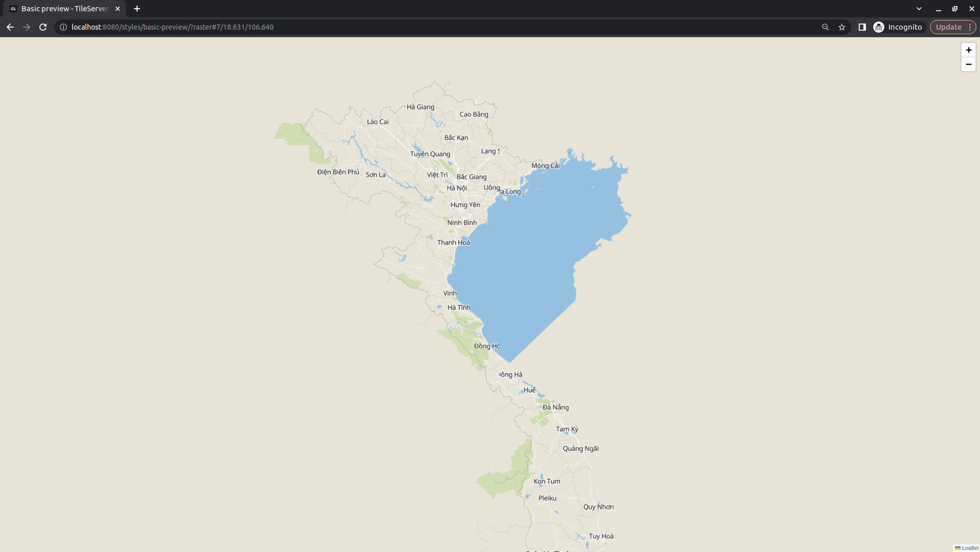Image resolution: width=980 pixels, height=552 pixels.
Task: Zoom out with the map minus control
Action: [968, 64]
